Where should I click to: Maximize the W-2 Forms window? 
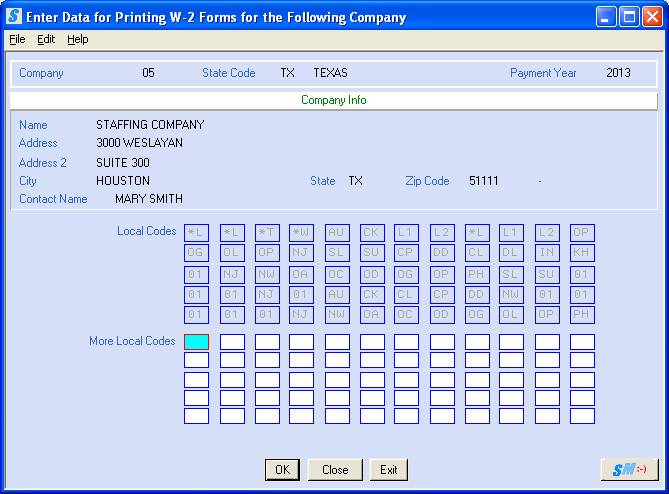coord(629,17)
